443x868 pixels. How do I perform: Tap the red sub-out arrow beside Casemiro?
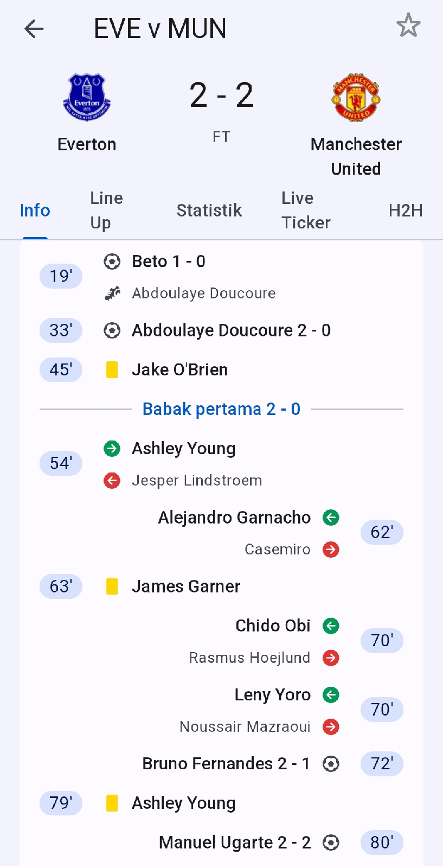(331, 550)
